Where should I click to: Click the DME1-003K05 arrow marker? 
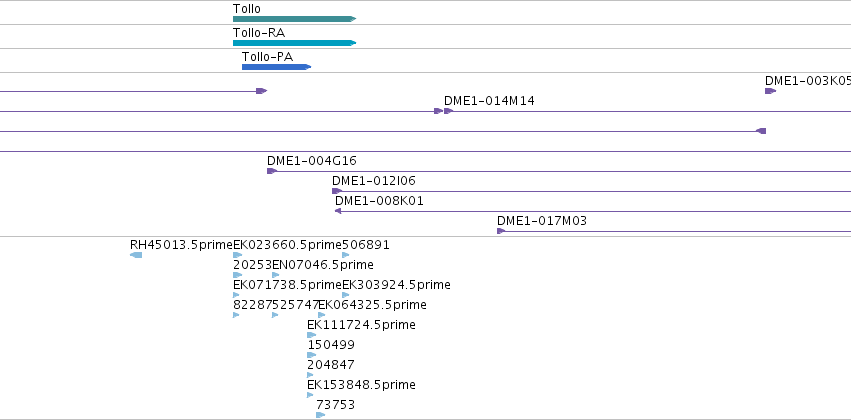770,91
